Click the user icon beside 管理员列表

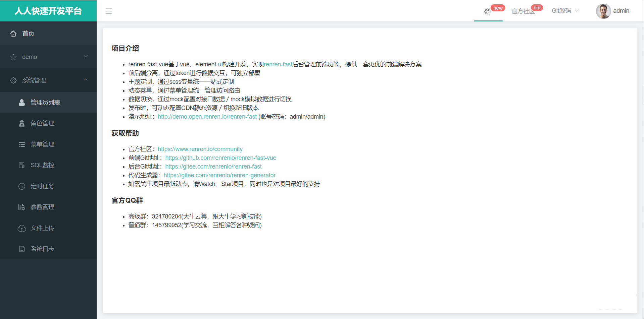tap(22, 103)
